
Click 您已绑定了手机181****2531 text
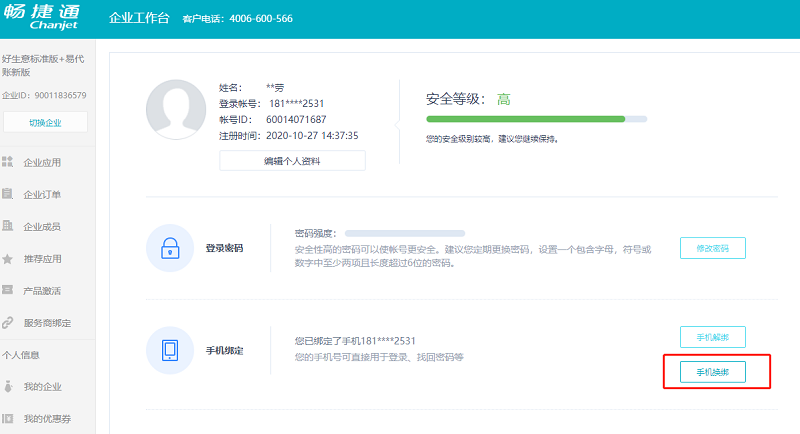tap(355, 341)
